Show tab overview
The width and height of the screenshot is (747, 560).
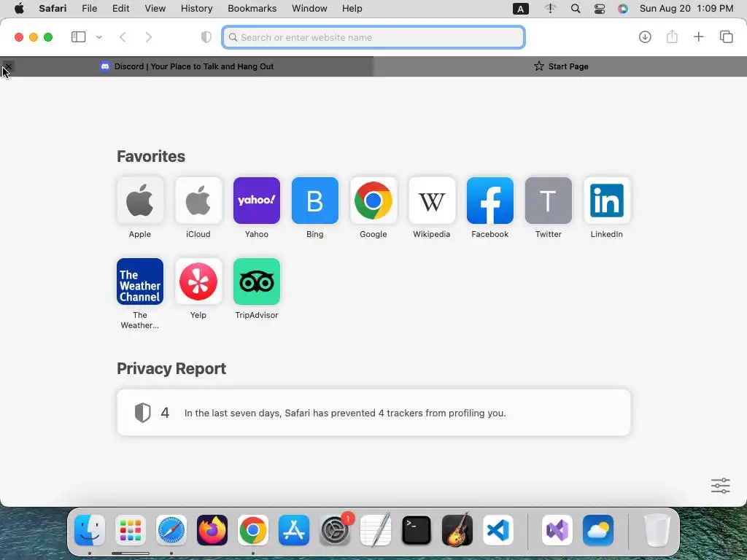click(726, 36)
